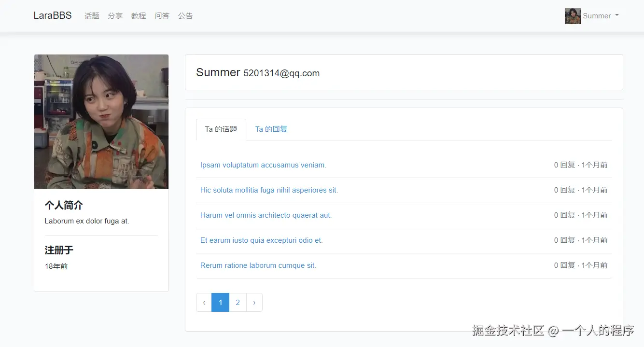644x347 pixels.
Task: Open topic Harum vel omnis architecto quaerat
Action: point(266,215)
